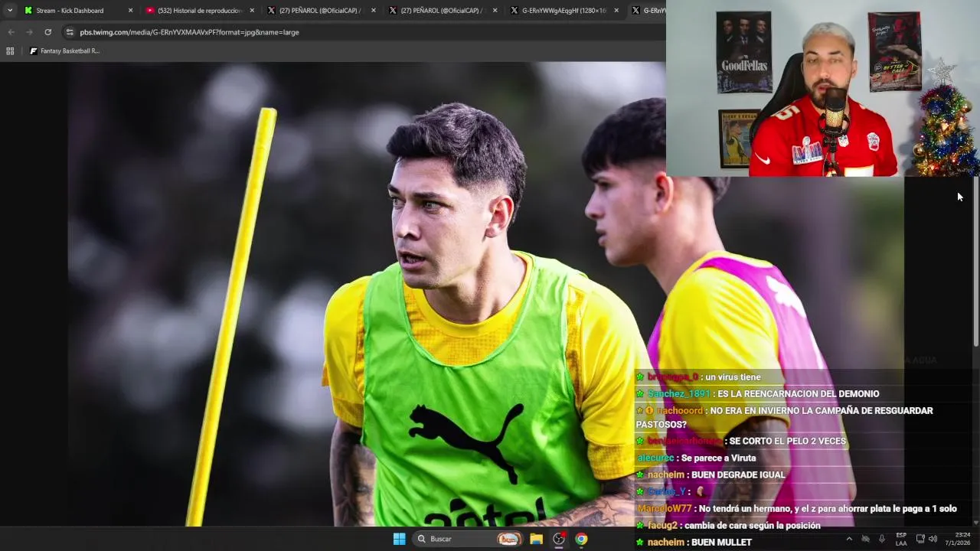
Task: Open the tab search dropdown arrow
Action: coord(10,11)
